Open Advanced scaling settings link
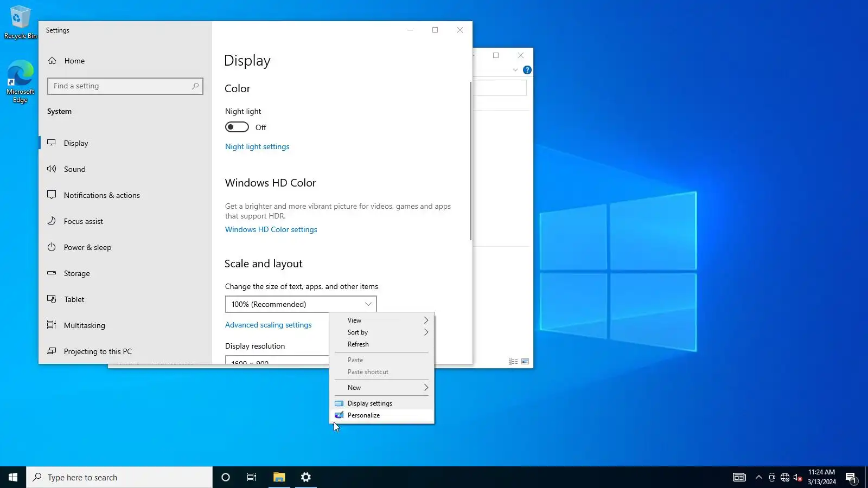This screenshot has width=868, height=488. coord(269,325)
